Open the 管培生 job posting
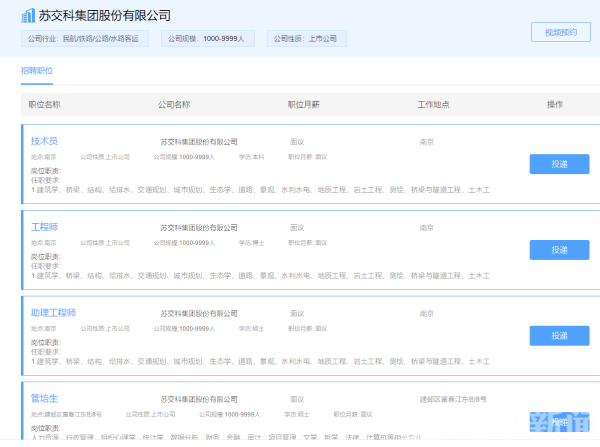 click(44, 398)
